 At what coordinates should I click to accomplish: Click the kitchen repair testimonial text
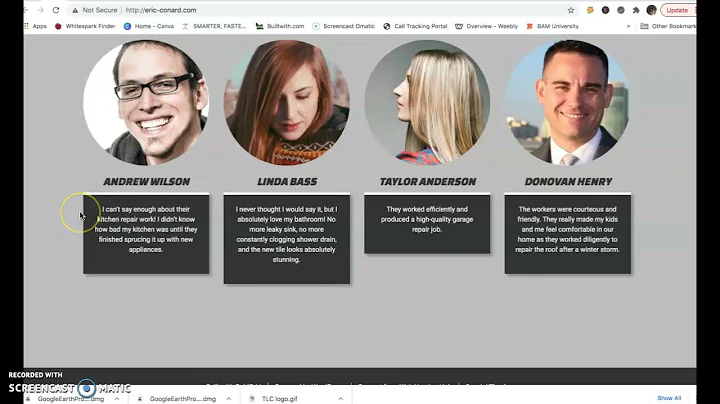[146, 229]
